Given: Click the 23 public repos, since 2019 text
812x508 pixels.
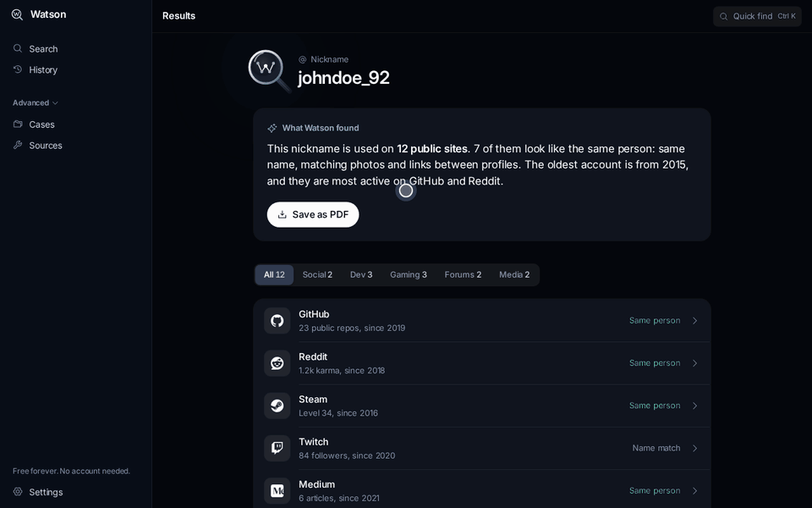Looking at the screenshot, I should coord(352,329).
